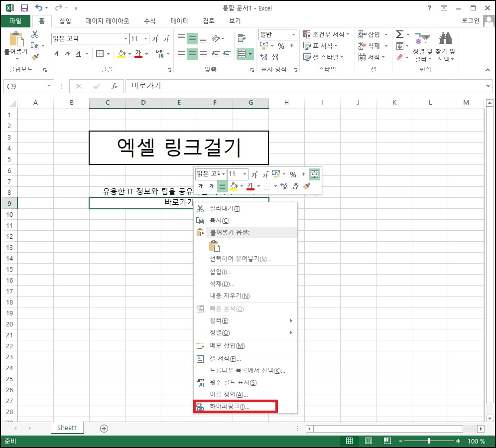Open the number format 일반 dropdown
496x448 pixels.
click(293, 34)
